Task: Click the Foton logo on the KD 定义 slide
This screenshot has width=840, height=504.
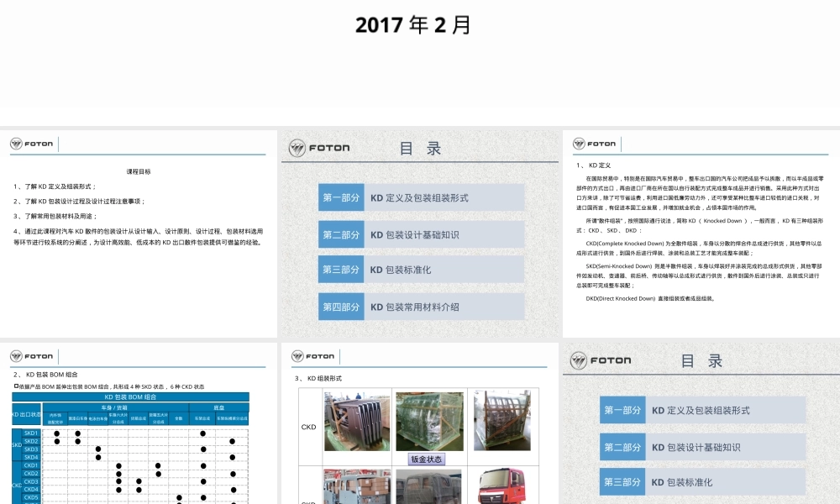Action: [x=594, y=144]
